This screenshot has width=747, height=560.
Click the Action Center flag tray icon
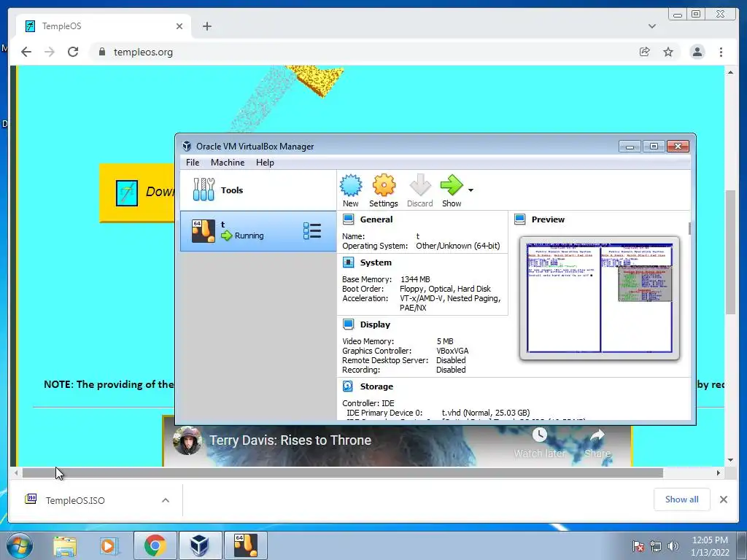click(638, 546)
